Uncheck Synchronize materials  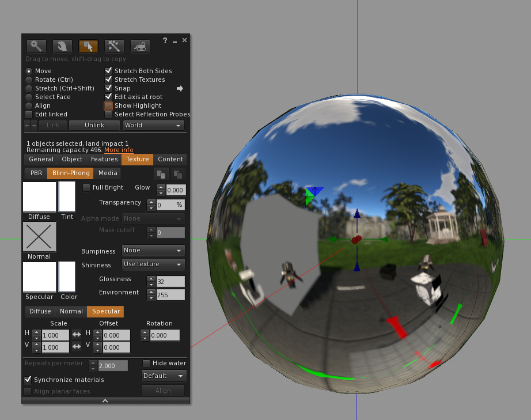coord(28,380)
